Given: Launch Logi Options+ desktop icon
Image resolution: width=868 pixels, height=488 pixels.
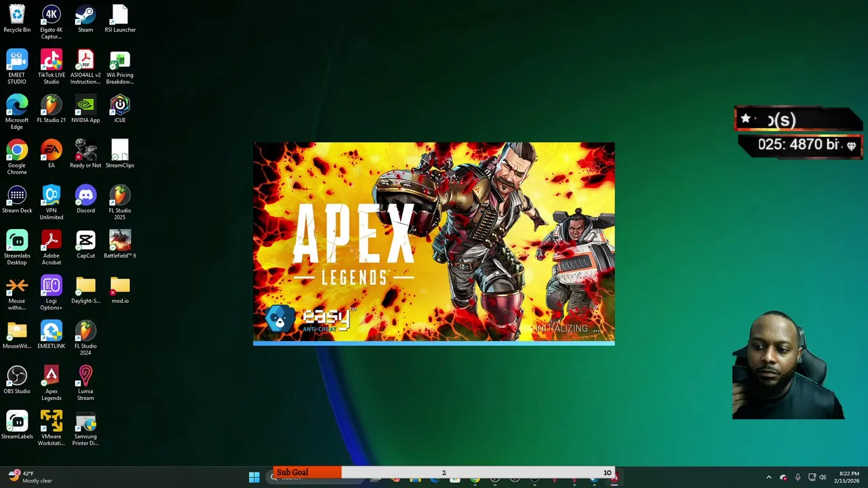Looking at the screenshot, I should click(51, 293).
